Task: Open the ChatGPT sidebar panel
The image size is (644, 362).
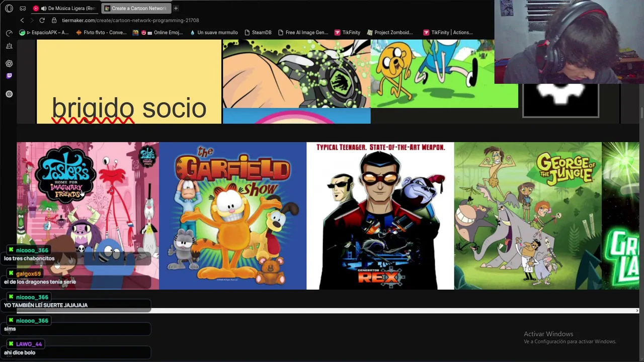Action: [9, 63]
